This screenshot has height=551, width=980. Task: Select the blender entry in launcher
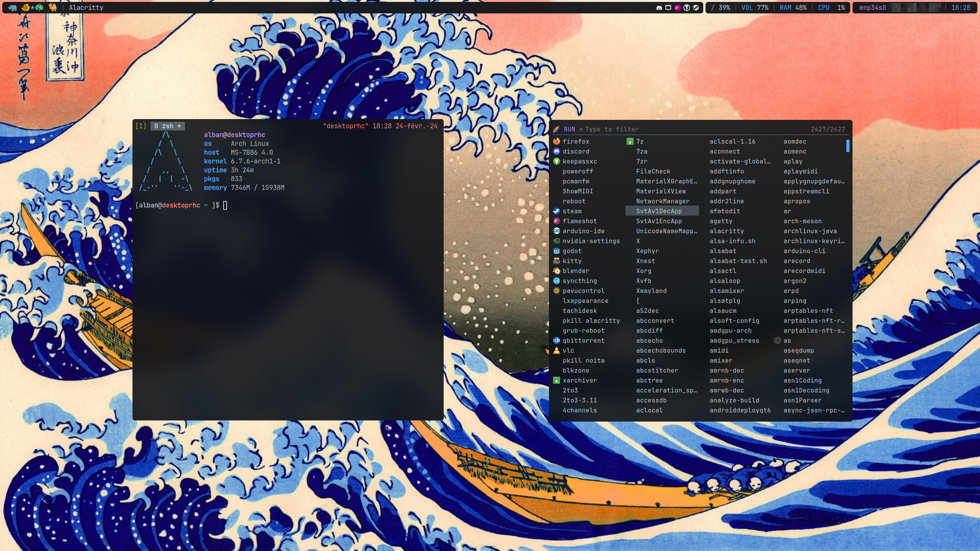click(x=575, y=271)
